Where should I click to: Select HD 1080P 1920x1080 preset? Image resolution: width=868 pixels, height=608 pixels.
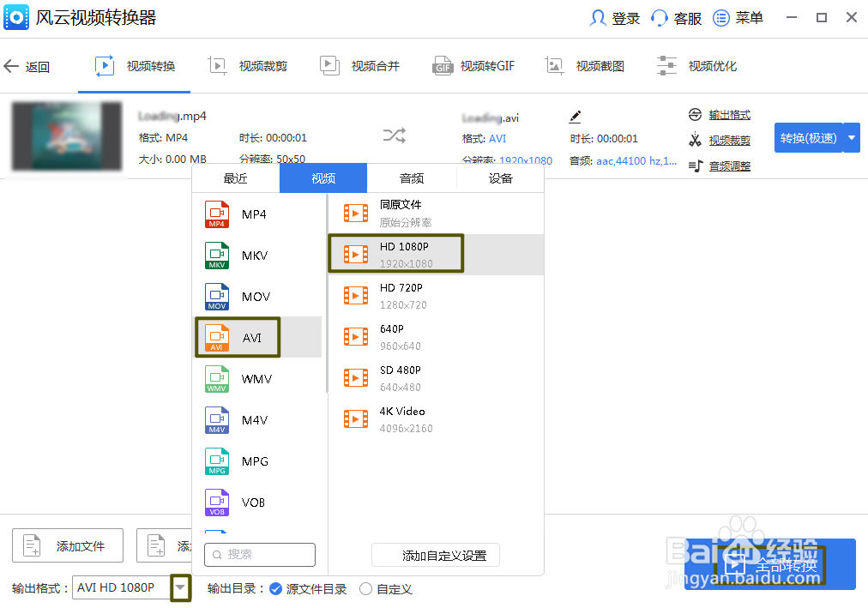pos(437,255)
